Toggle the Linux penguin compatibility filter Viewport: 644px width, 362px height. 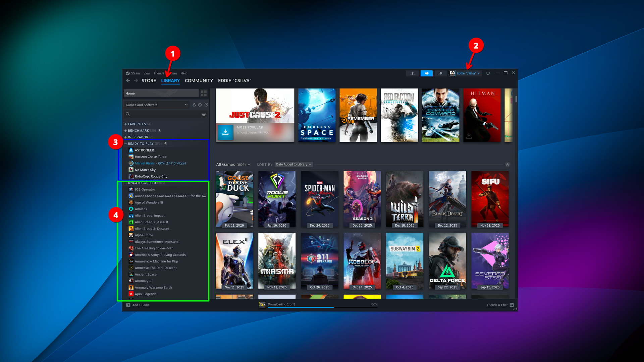pyautogui.click(x=194, y=105)
